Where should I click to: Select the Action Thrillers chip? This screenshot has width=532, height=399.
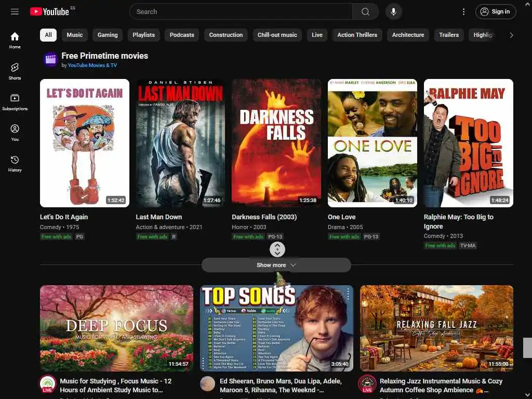[357, 35]
